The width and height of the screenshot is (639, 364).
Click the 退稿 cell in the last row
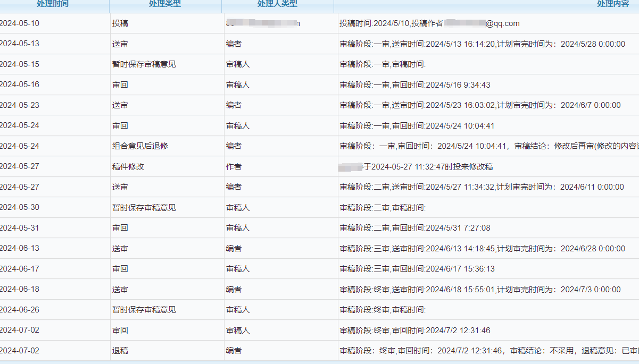pos(120,351)
